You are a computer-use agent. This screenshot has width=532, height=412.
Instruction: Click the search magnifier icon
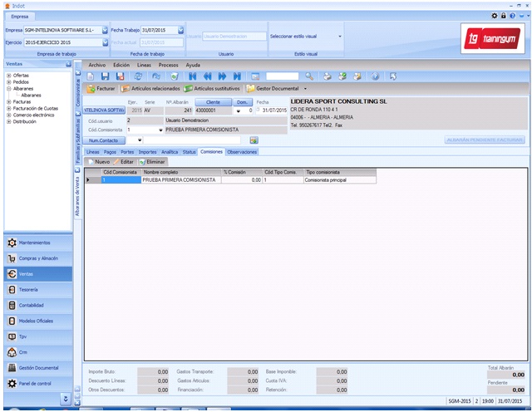tap(308, 76)
